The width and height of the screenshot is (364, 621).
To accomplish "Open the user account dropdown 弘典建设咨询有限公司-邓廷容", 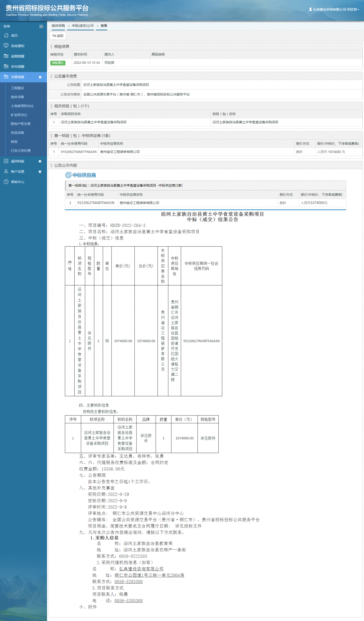I will (334, 9).
